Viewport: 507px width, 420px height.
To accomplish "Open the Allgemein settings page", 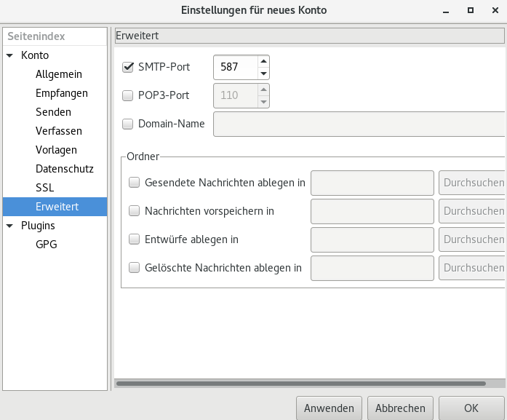I will [x=58, y=74].
